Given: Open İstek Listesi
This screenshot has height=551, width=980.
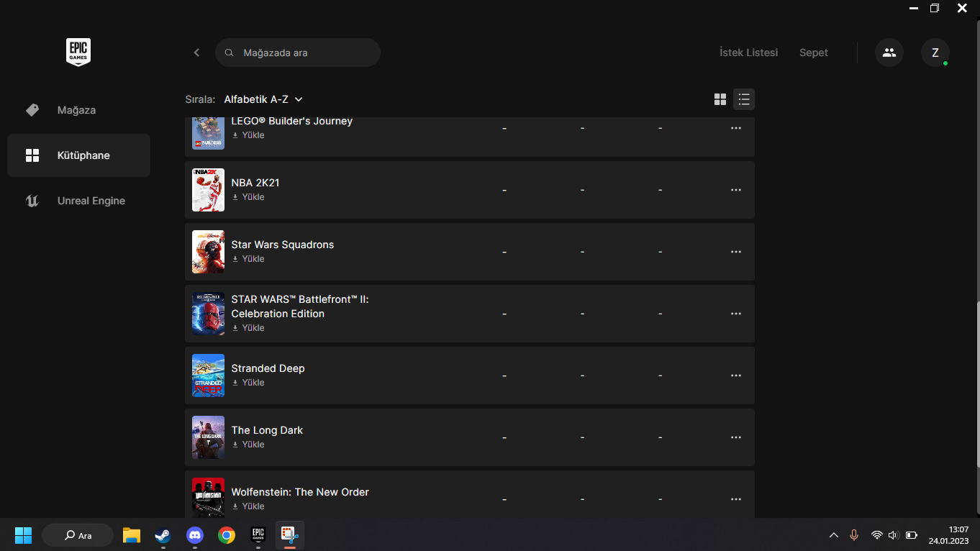Looking at the screenshot, I should tap(748, 53).
